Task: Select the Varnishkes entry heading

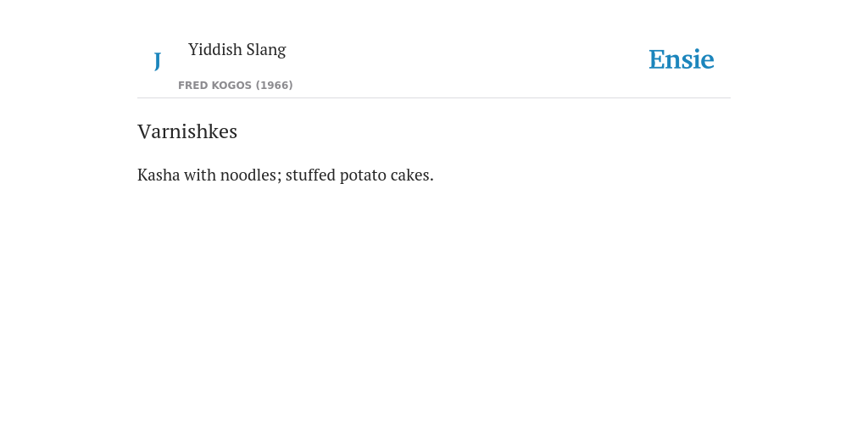Action: click(x=187, y=131)
